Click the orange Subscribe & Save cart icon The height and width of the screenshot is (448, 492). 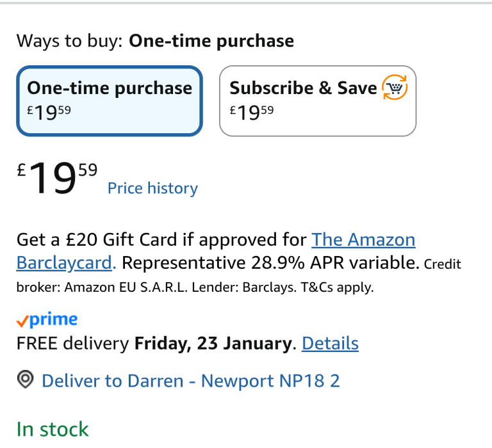[395, 88]
